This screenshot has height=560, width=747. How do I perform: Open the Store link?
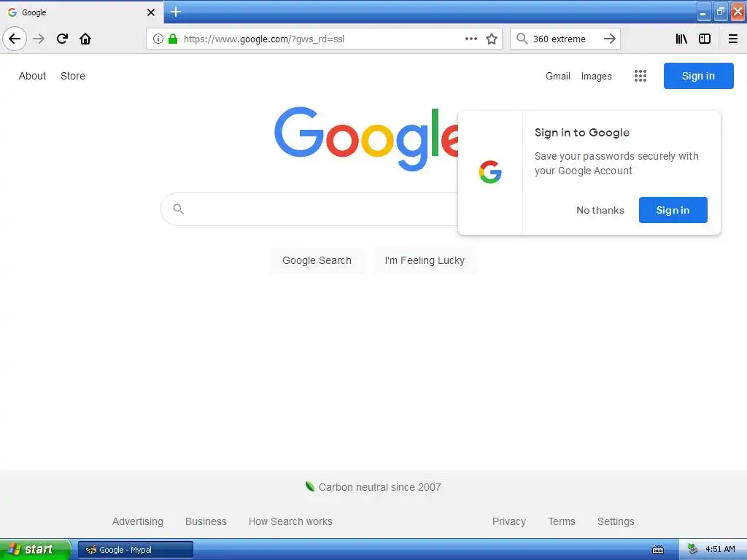[x=73, y=76]
